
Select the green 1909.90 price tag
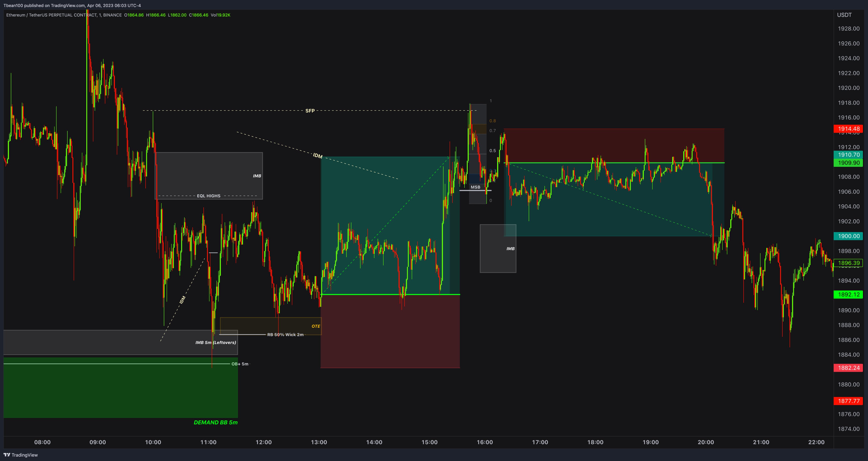[848, 163]
